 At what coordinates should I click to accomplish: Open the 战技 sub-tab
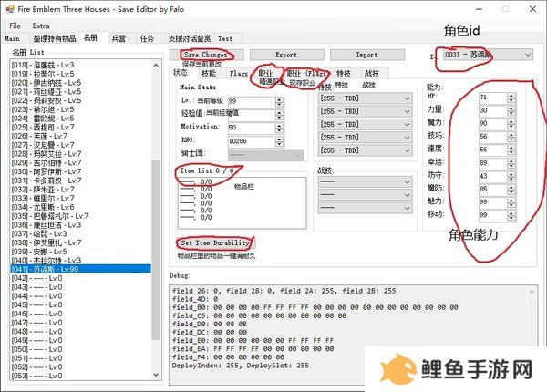coord(372,74)
